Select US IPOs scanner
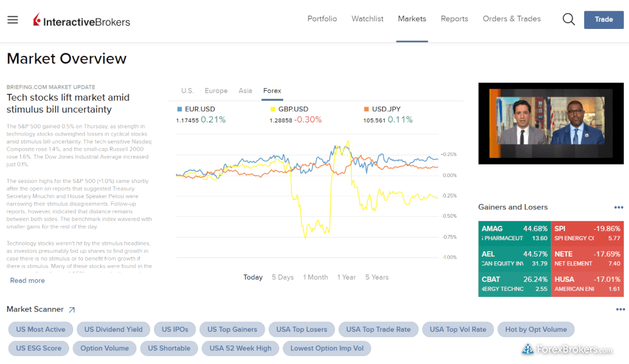Screen dimensions: 629x364 coord(175,330)
